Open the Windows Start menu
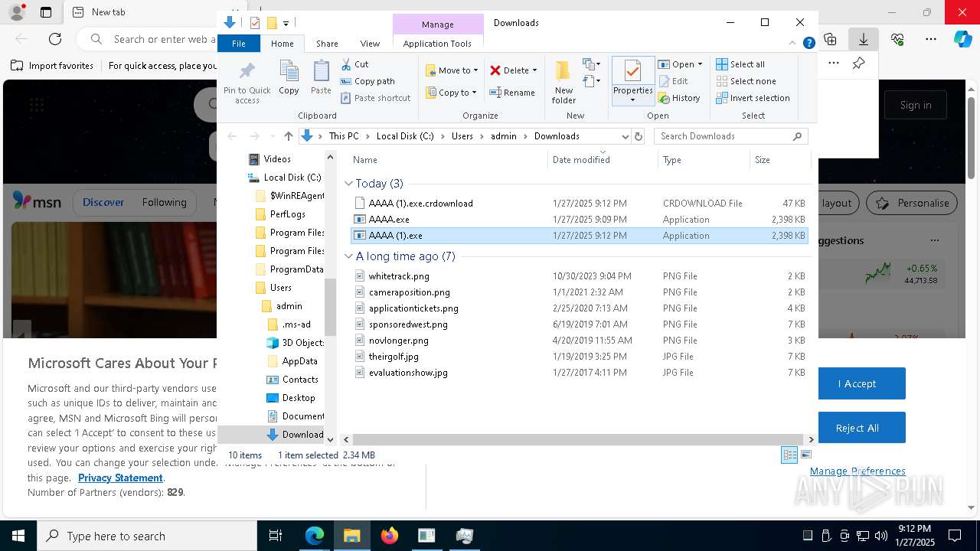The height and width of the screenshot is (551, 980). 18,536
